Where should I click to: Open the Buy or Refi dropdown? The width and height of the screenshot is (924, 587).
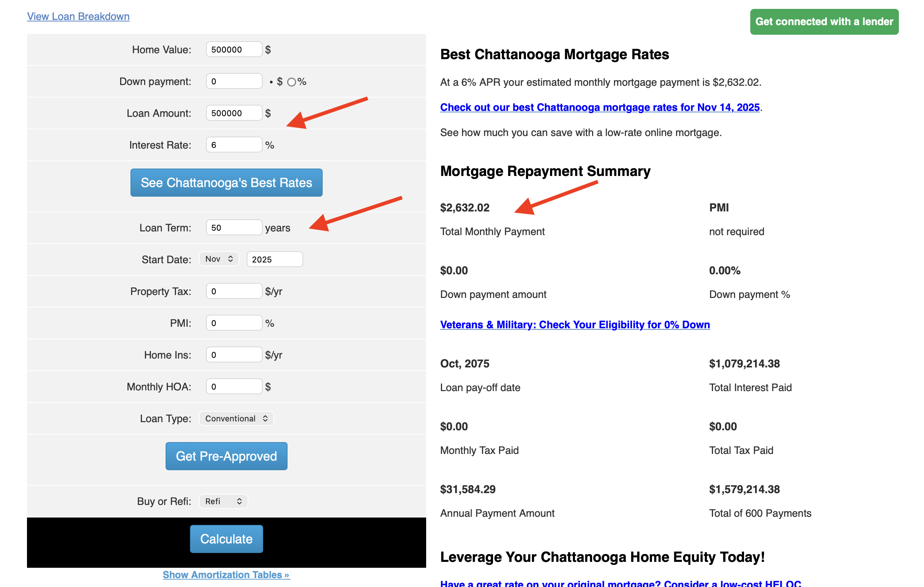[223, 502]
